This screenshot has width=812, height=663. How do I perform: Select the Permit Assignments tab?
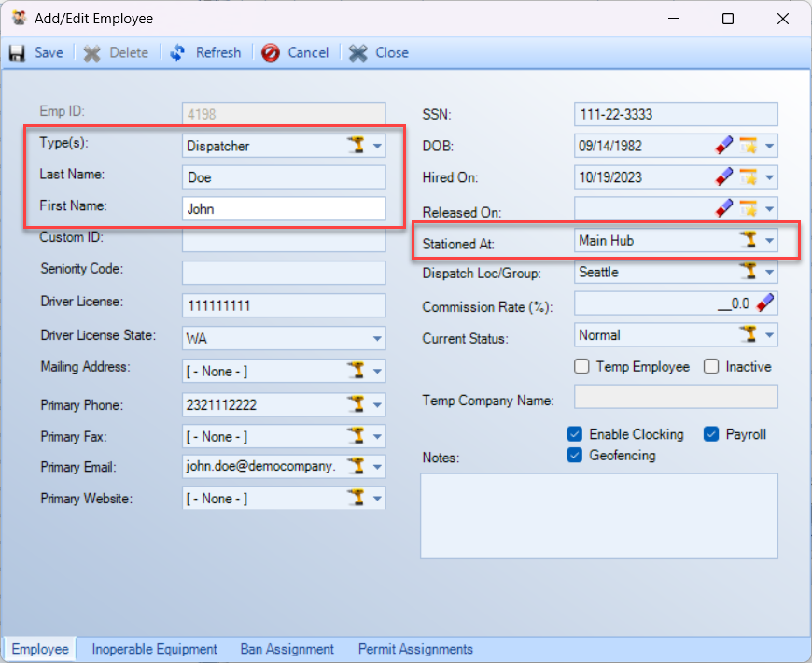[x=415, y=649]
